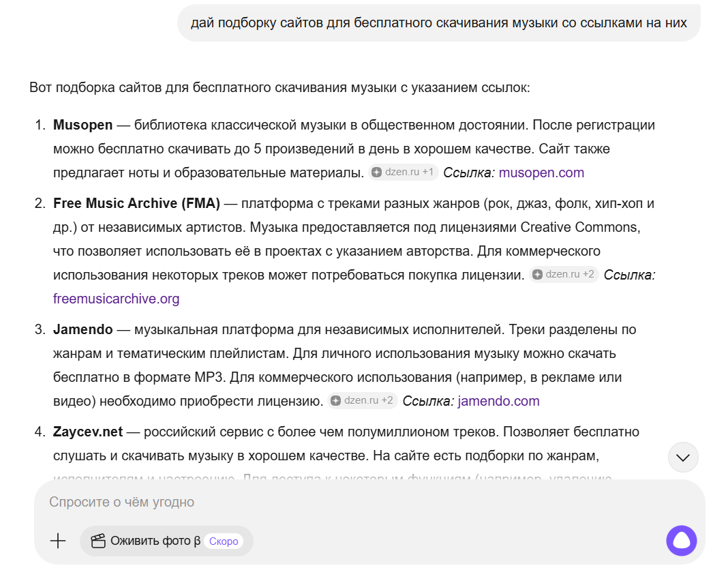Viewport: 728px width, 568px height.
Task: Open the freemusicarchive.org link
Action: (x=116, y=299)
